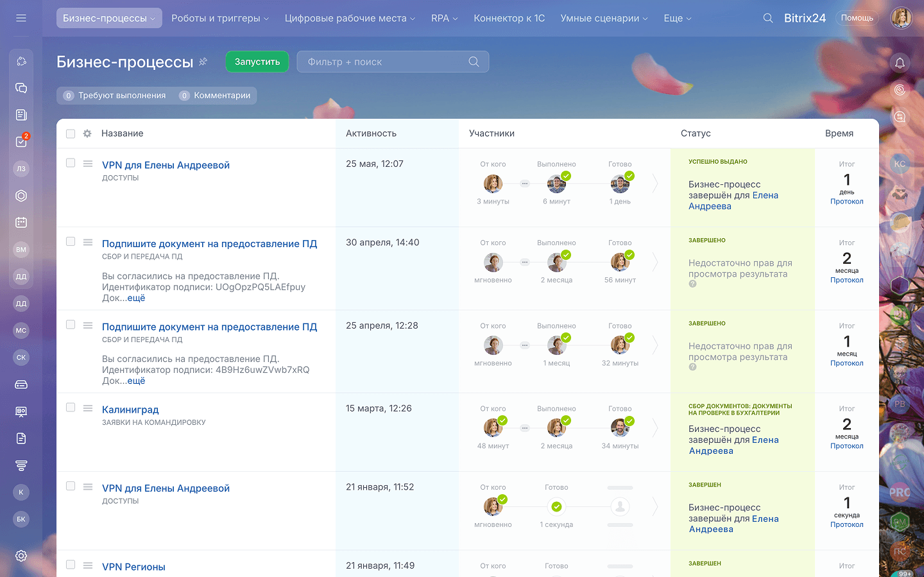Check the Калининград row checkbox
Image resolution: width=924 pixels, height=577 pixels.
71,408
